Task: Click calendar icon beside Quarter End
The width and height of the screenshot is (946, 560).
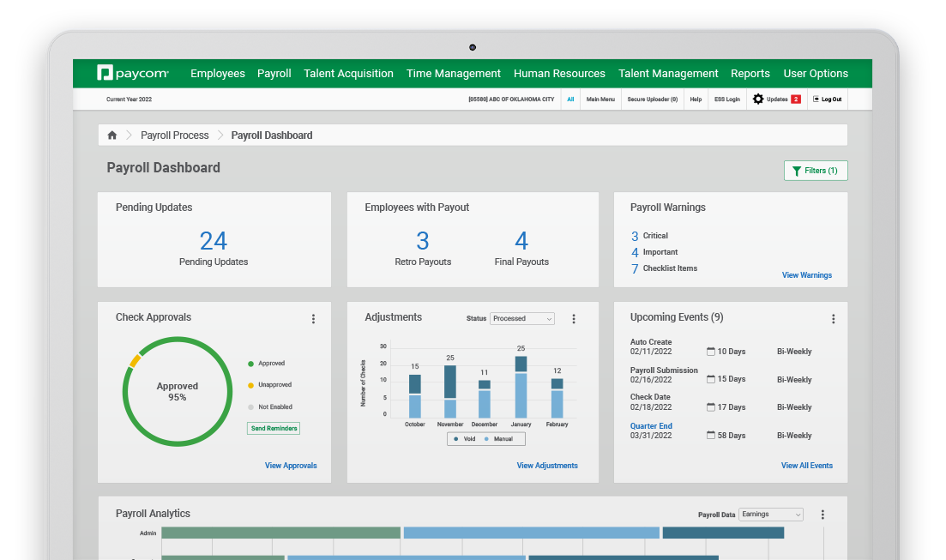Action: pos(710,436)
